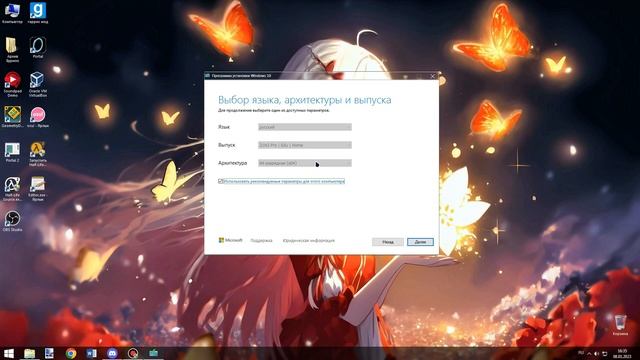Click the volume icon in the system tray

click(x=597, y=353)
